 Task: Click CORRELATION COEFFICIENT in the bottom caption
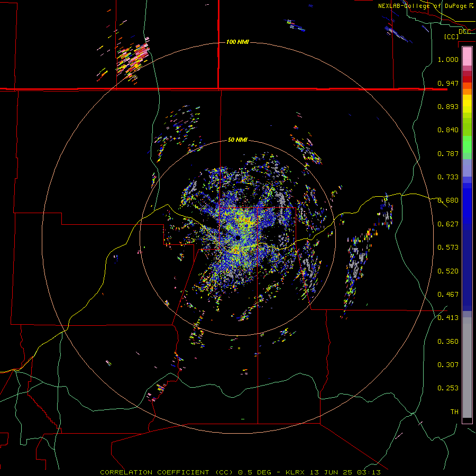click(x=154, y=472)
